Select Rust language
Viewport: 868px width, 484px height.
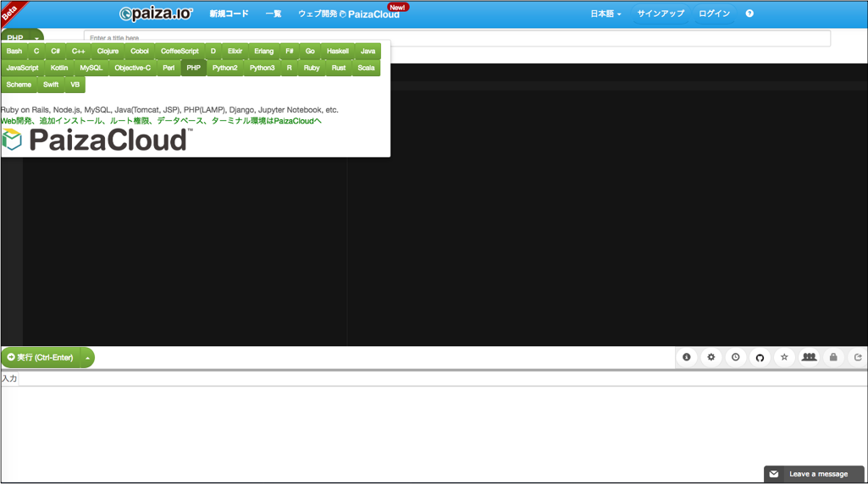(339, 68)
